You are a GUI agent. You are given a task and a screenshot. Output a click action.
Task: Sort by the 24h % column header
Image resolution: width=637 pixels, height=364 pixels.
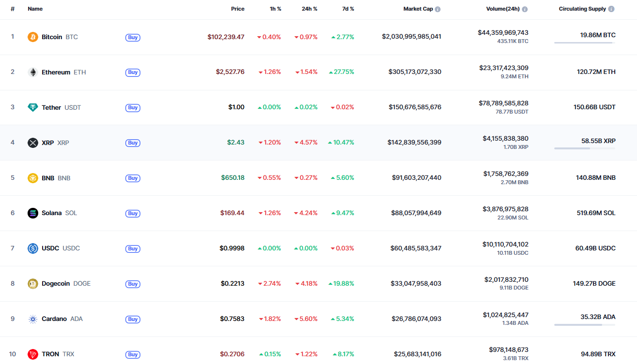[x=309, y=9]
